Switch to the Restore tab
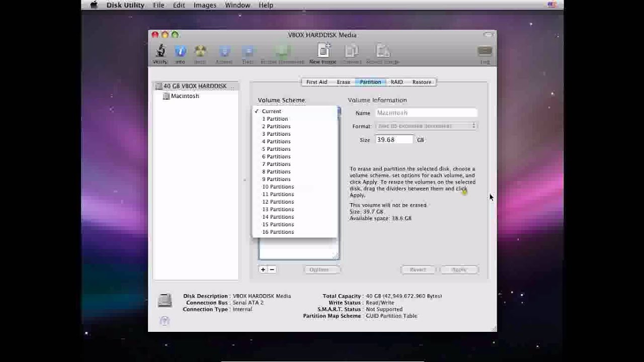The height and width of the screenshot is (362, 644). tap(422, 82)
